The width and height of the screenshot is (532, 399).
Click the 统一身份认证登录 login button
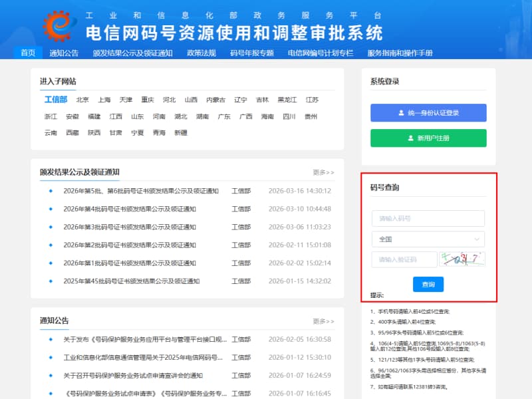[428, 112]
